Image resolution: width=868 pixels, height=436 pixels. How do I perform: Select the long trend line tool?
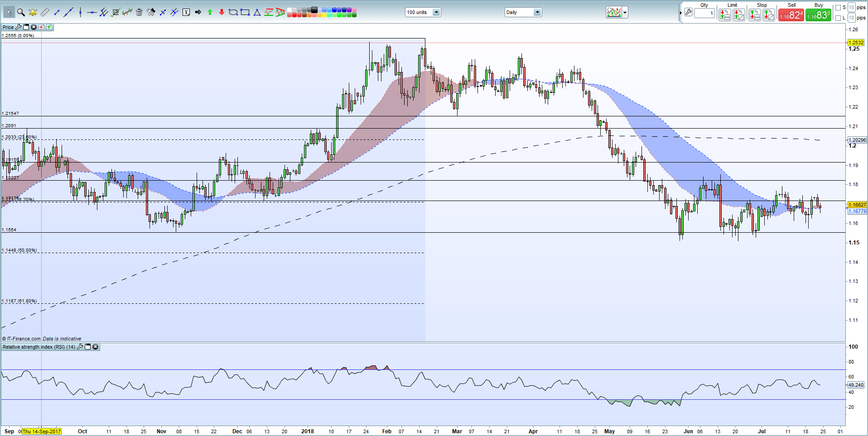tap(68, 12)
